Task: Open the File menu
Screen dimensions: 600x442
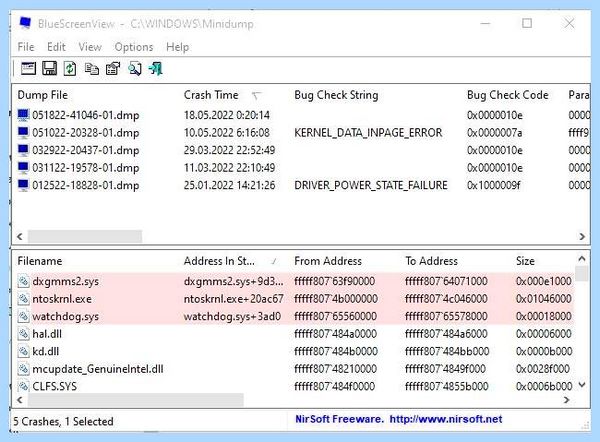Action: (x=26, y=47)
